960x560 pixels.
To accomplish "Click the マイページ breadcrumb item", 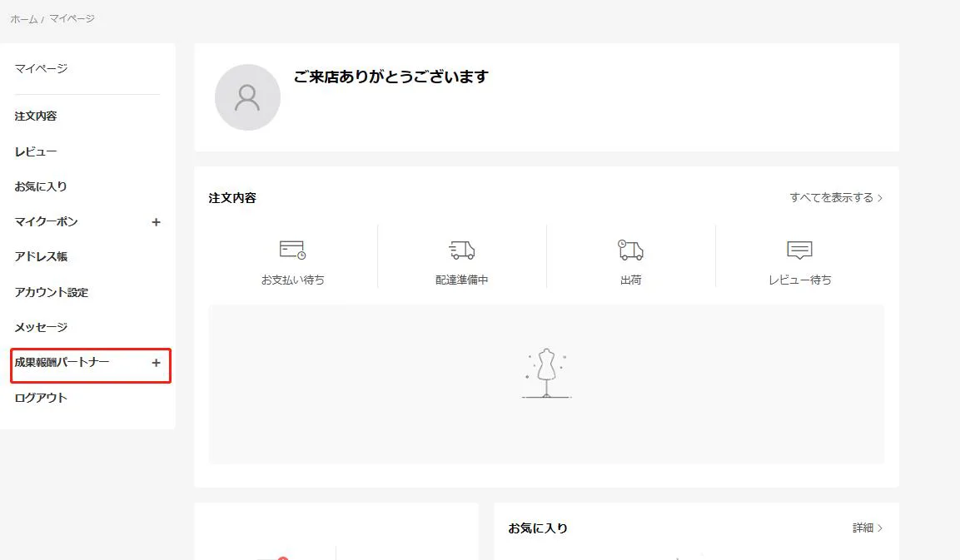I will 72,19.
